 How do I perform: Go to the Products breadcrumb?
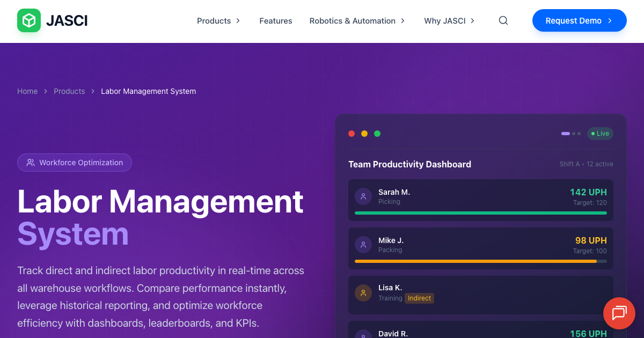(69, 91)
